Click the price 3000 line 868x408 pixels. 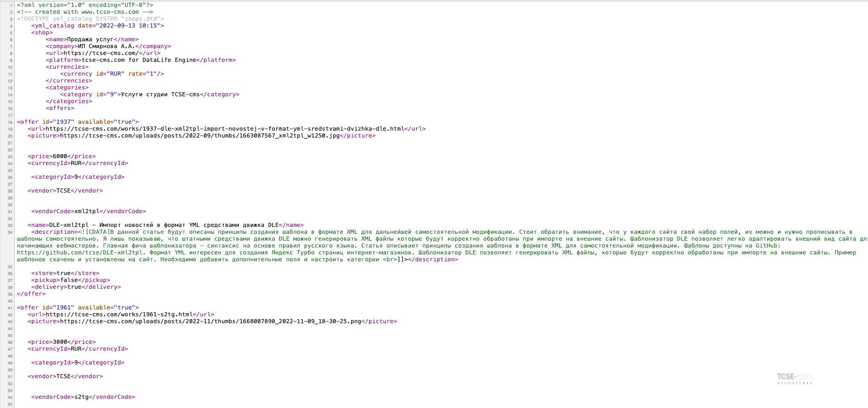(x=62, y=342)
